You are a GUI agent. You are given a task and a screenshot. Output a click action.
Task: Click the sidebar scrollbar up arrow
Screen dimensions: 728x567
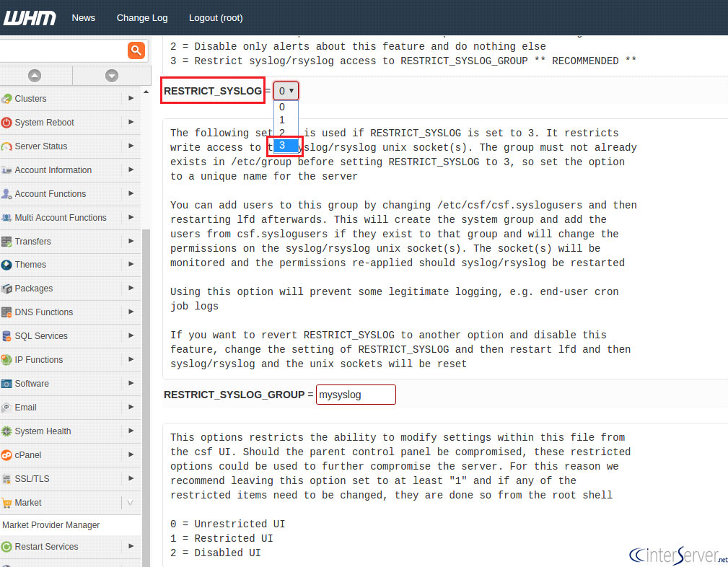click(146, 92)
